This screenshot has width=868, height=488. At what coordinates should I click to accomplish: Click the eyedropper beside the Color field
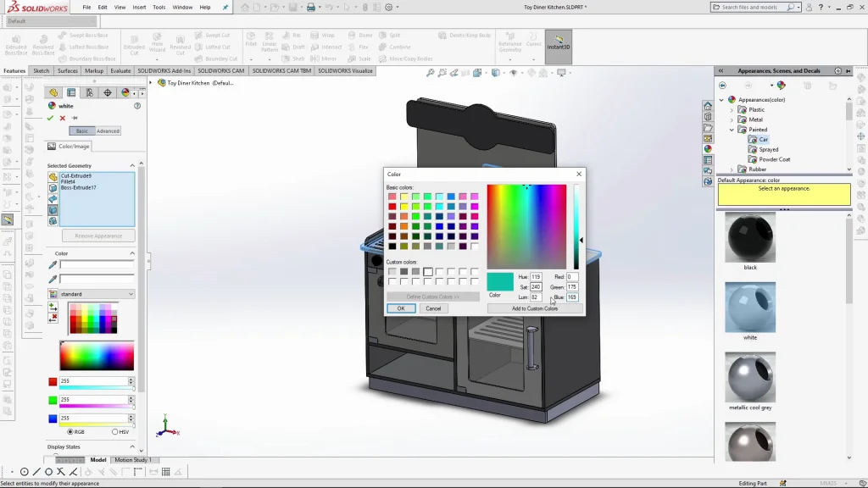53,265
